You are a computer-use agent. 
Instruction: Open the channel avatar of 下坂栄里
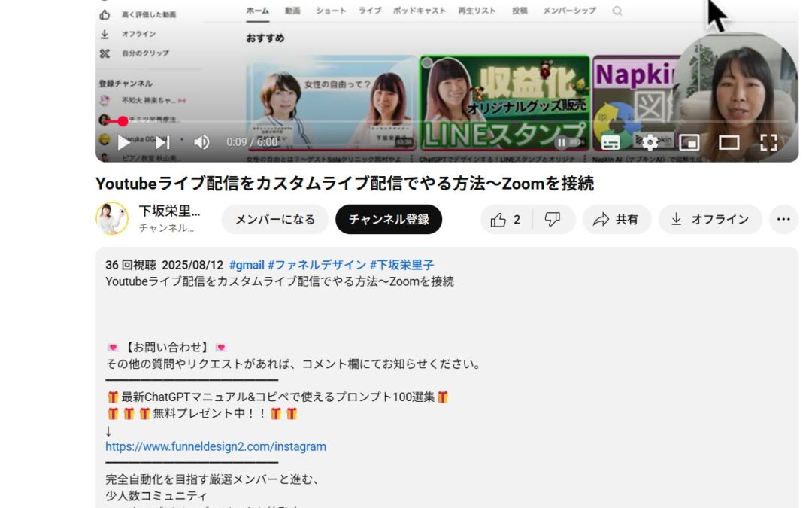point(112,219)
